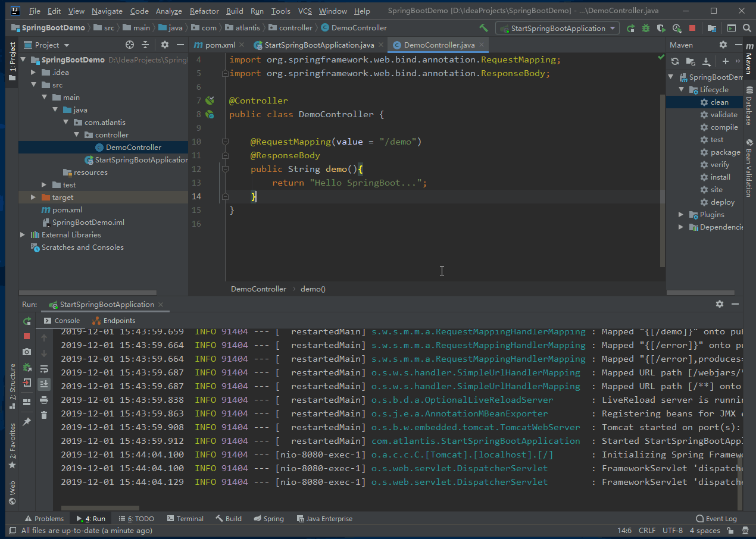756x539 pixels.
Task: Open the StartSpringBootApplication run configuration dropdown
Action: click(x=557, y=28)
